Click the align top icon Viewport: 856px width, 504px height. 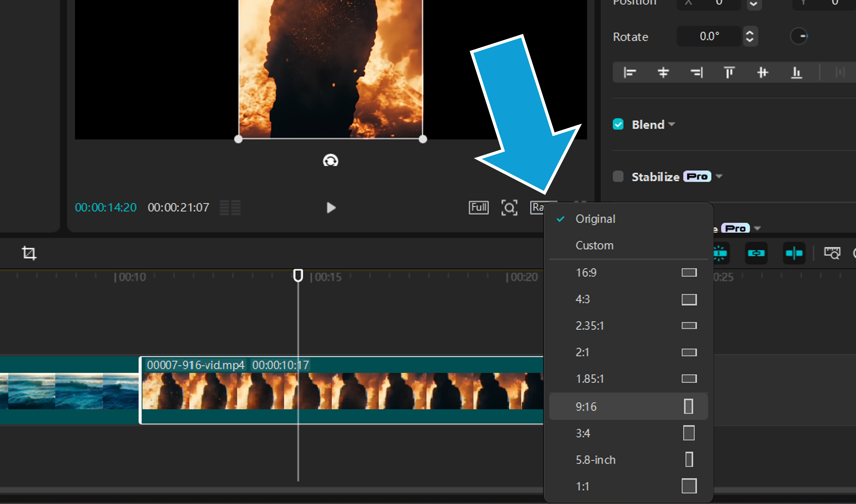(x=729, y=72)
